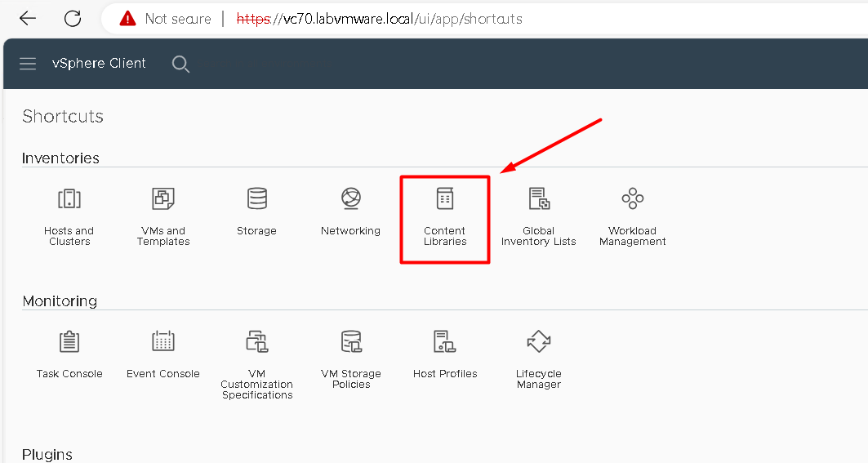
Task: Open the VM Customization Specifications shortcut
Action: 257,365
